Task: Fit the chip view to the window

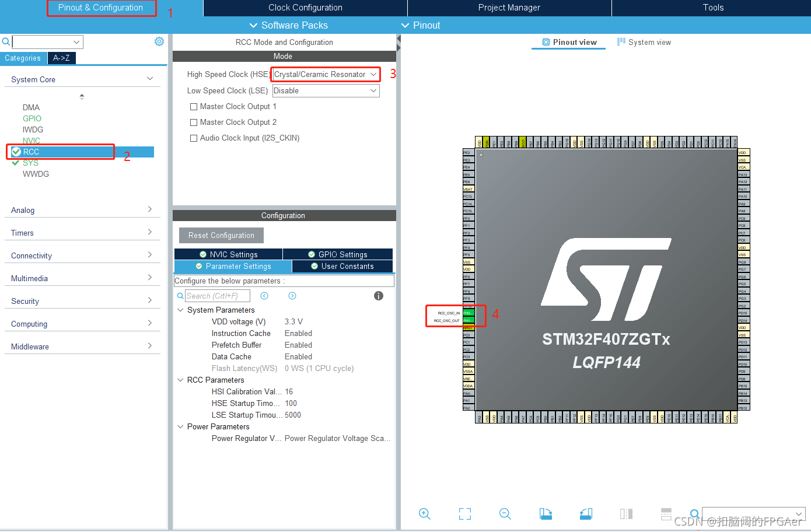Action: 465,514
